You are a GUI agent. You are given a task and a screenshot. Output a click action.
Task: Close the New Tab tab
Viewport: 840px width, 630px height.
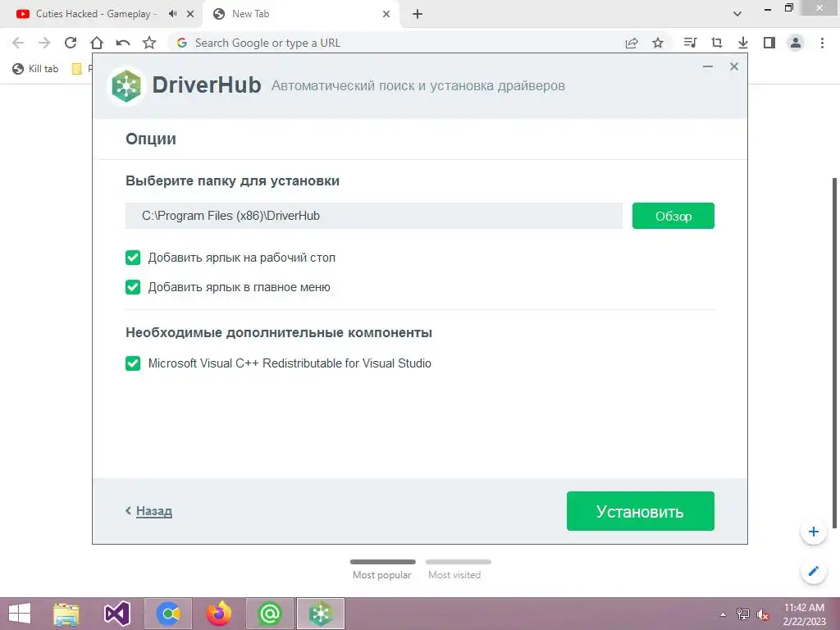386,14
